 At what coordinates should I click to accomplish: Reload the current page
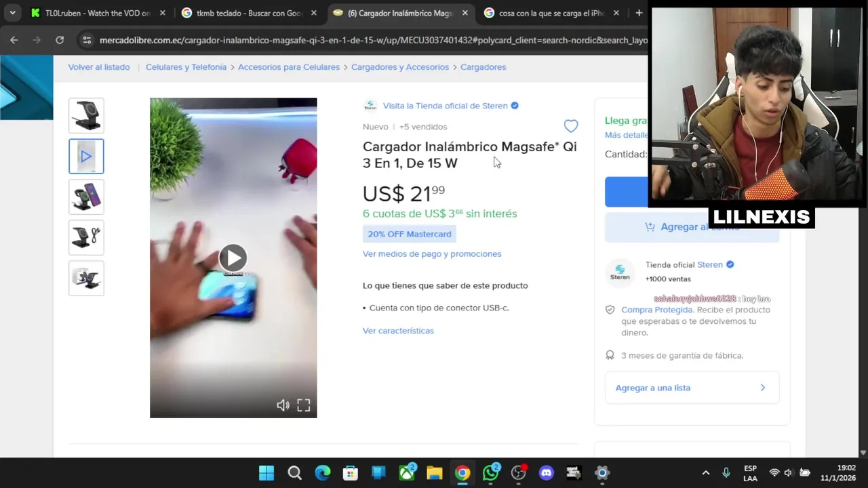tap(60, 40)
